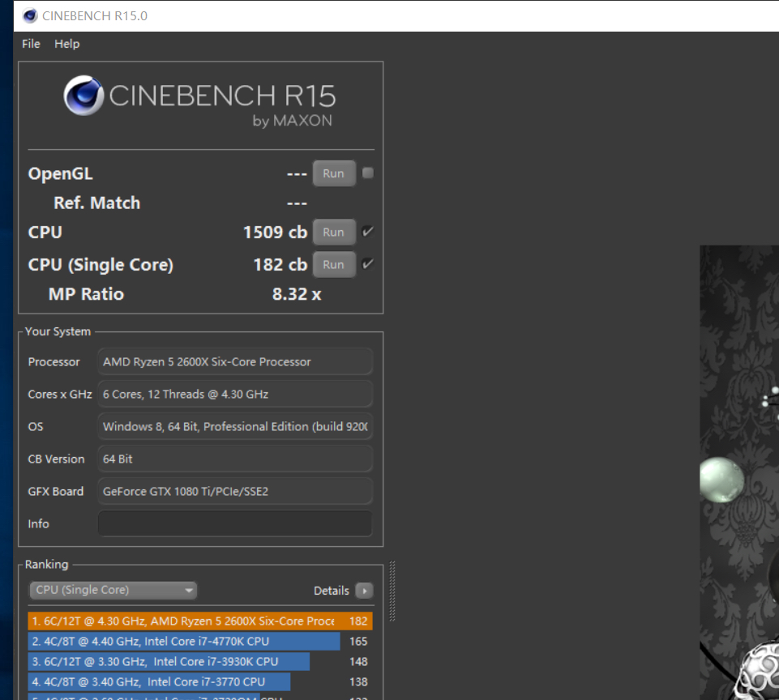Select the Ryzen 5 2600X ranking row

200,621
